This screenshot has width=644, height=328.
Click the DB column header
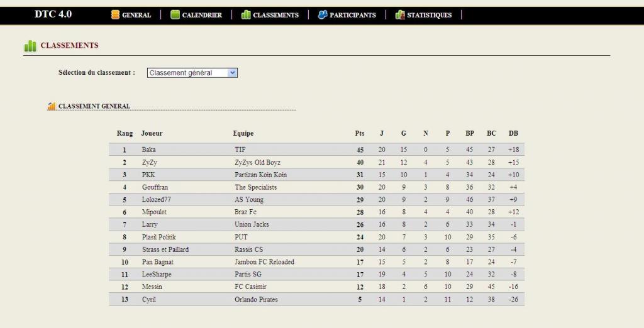coord(513,133)
